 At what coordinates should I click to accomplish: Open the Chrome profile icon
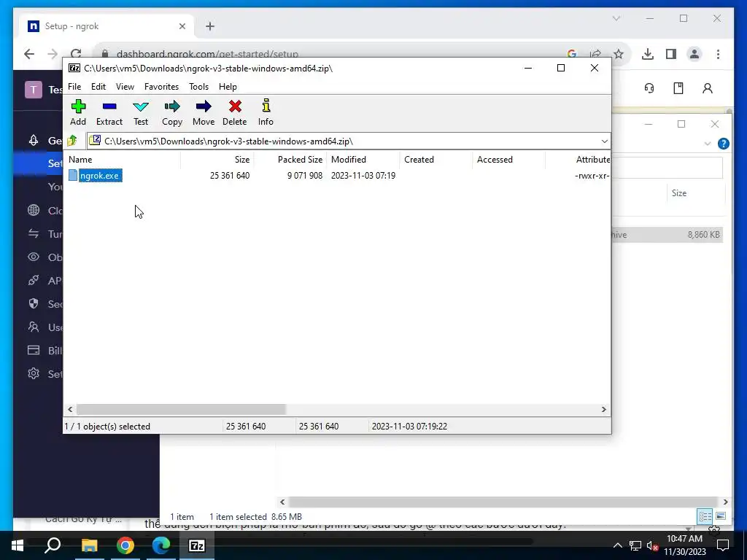[x=694, y=54]
